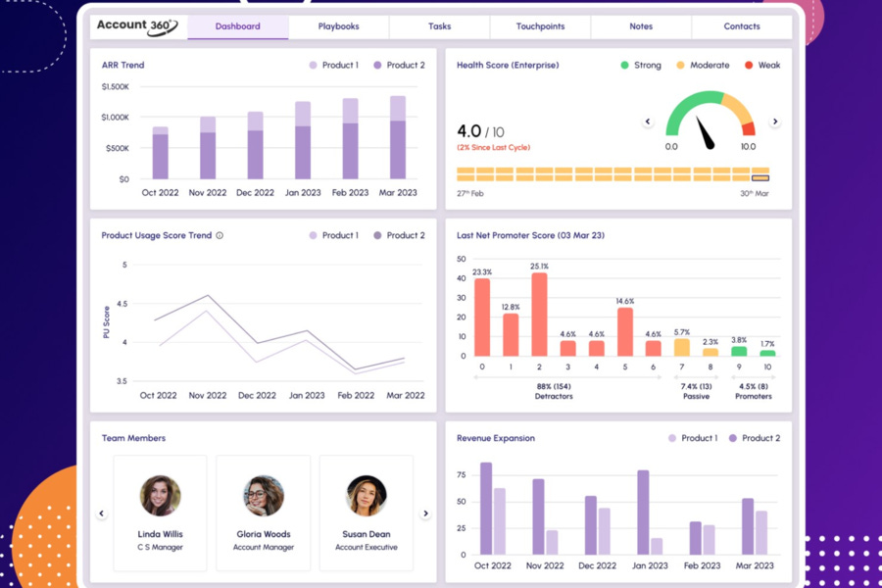Click the right chevron beside the health gauge

774,121
